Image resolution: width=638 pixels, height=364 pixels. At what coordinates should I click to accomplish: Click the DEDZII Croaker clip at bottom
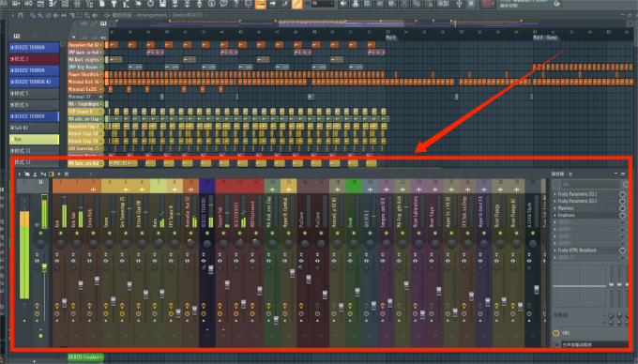pos(85,357)
